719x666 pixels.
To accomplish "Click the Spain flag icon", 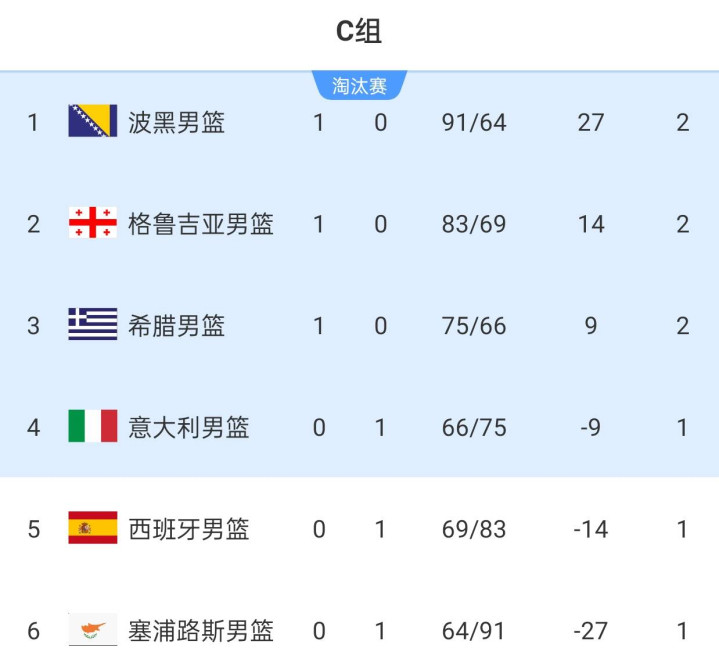I will click(x=93, y=528).
